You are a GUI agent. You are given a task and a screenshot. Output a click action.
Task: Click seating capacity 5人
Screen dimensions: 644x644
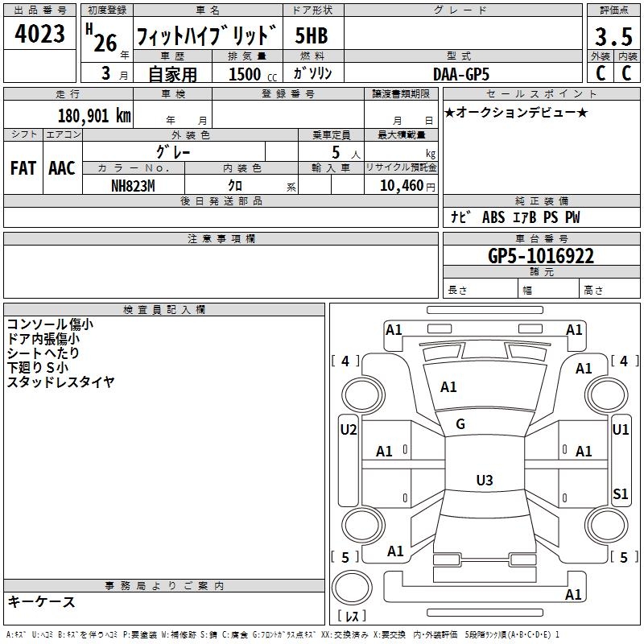(x=345, y=153)
